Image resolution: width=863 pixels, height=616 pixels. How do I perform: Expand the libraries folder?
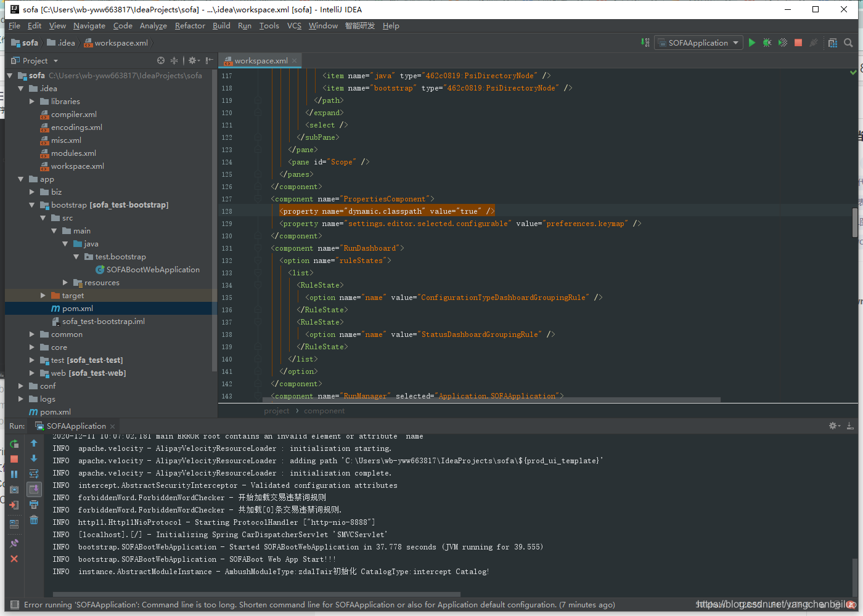point(32,102)
